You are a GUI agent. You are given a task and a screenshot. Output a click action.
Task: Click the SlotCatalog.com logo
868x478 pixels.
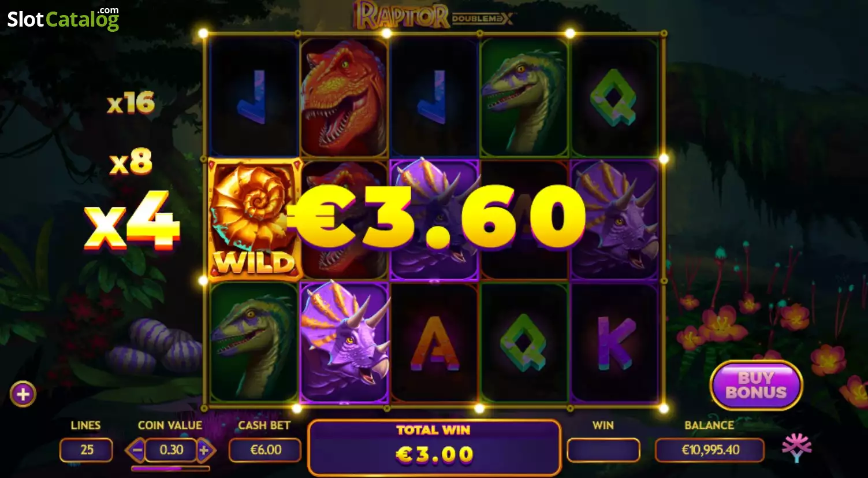pyautogui.click(x=63, y=18)
